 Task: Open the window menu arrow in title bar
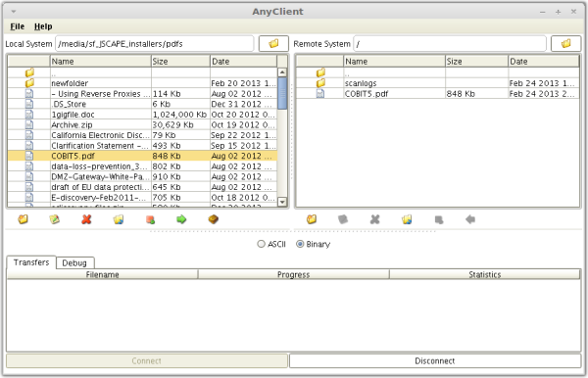pos(14,11)
